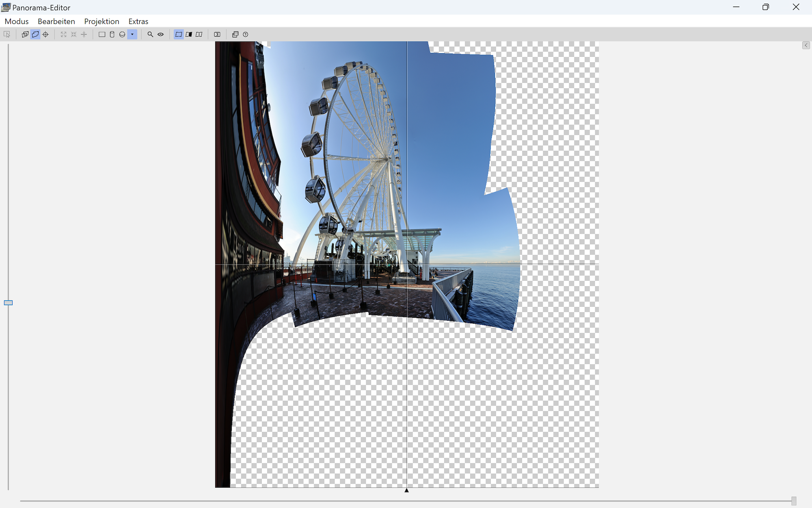Open the Extras menu
The image size is (812, 508).
point(138,21)
